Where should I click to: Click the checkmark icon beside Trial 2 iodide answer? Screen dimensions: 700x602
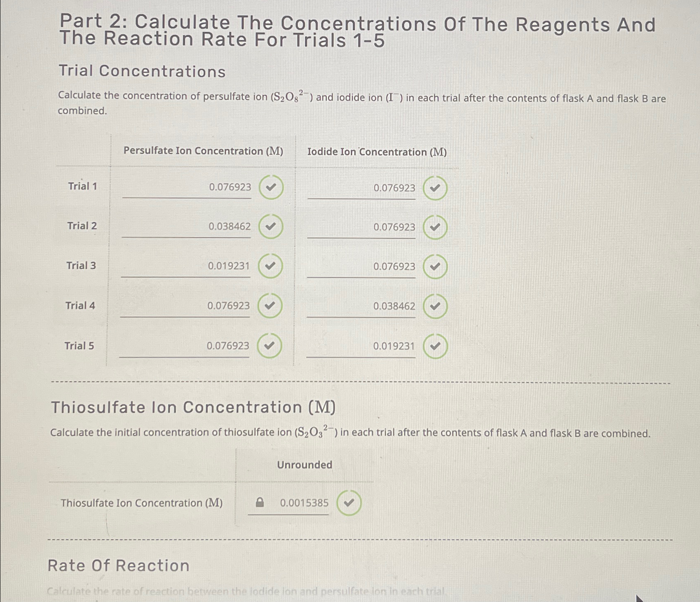434,228
